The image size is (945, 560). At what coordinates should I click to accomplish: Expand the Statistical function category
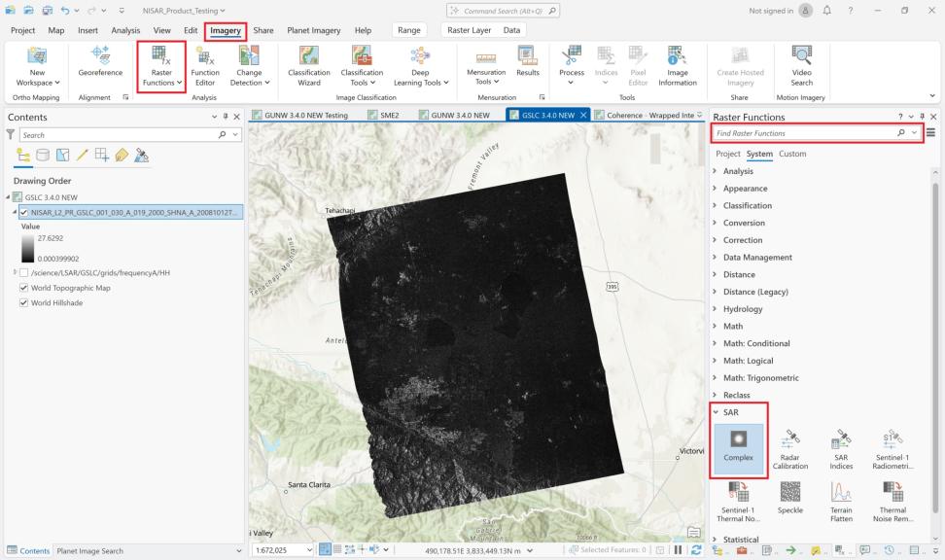[716, 540]
